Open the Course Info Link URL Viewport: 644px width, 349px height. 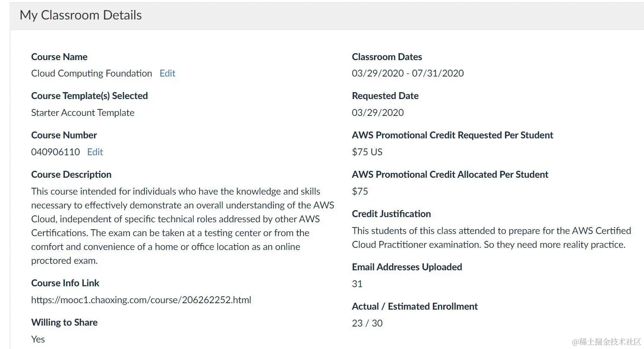pos(141,300)
